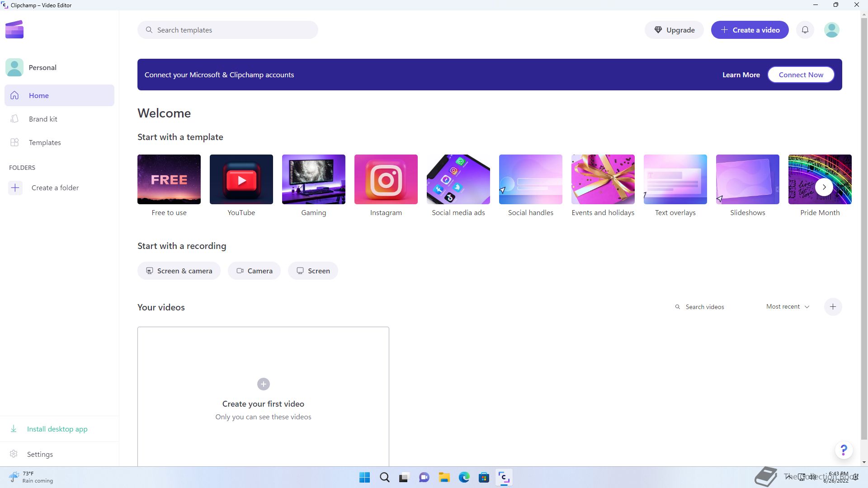Open the Slideshows template category
Screen dimensions: 868x488
[748, 186]
